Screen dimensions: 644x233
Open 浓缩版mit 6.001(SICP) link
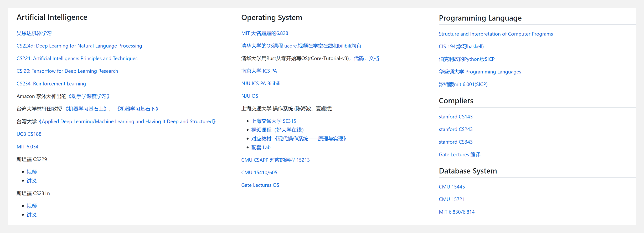point(463,84)
